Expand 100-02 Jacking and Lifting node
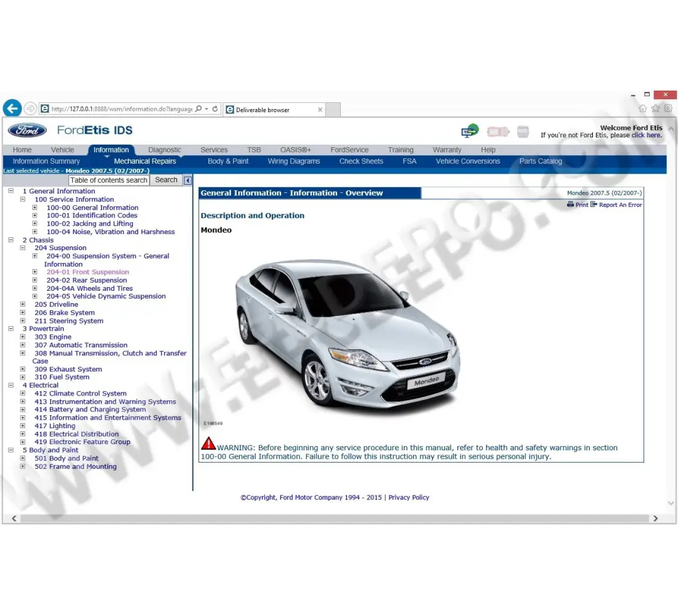 tap(35, 224)
